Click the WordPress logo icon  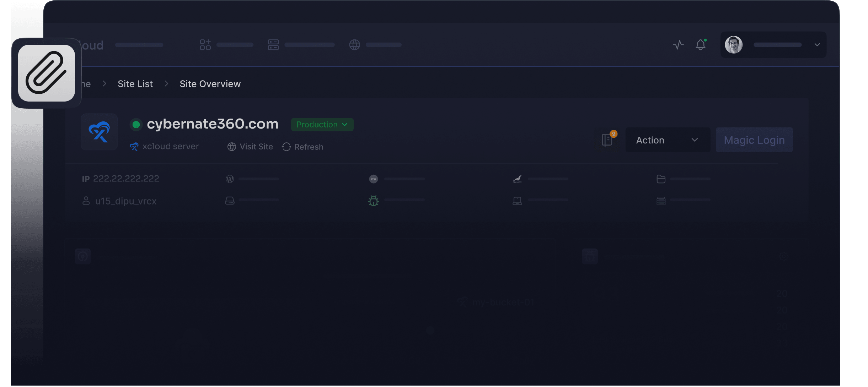coord(230,179)
